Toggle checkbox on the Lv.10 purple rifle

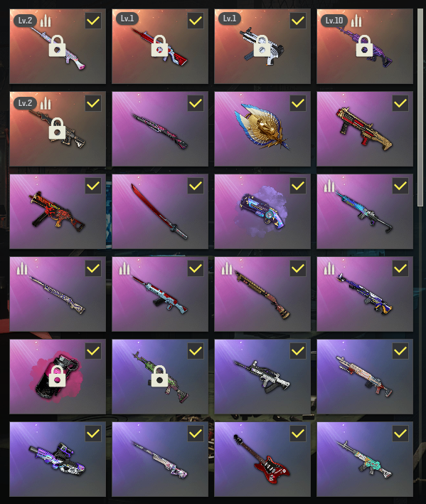[400, 21]
